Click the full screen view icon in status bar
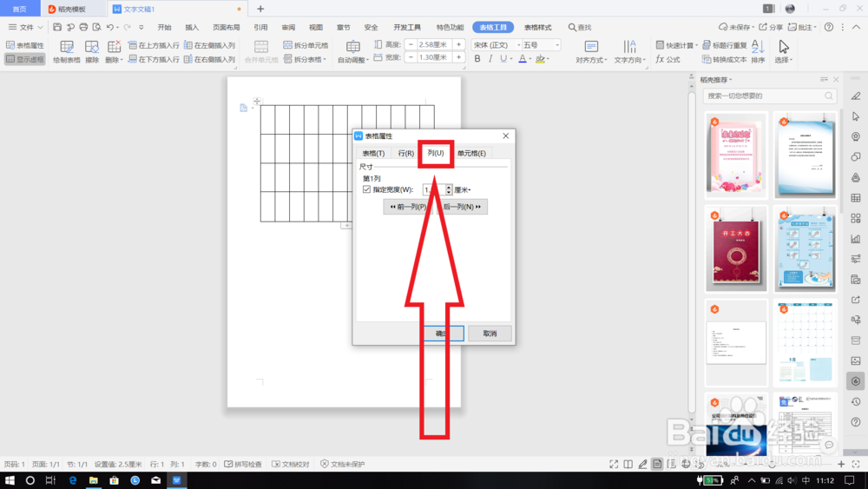Viewport: 868px width, 489px height. (x=614, y=464)
